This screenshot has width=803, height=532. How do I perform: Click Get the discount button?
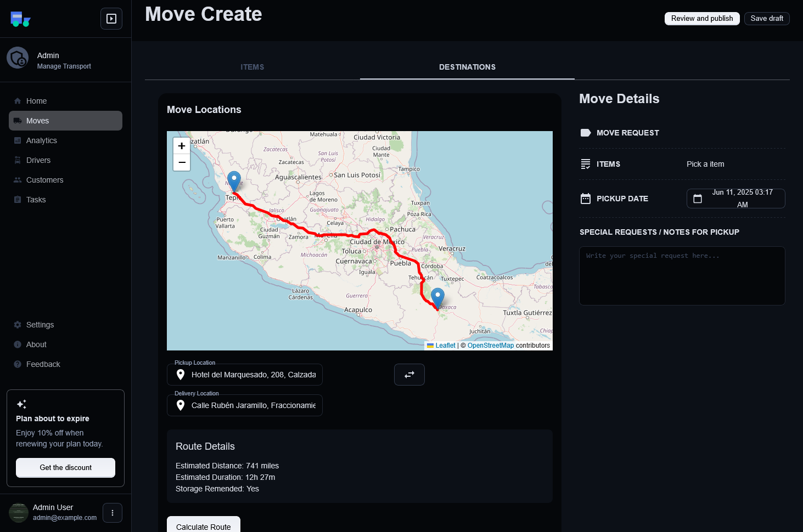[65, 468]
